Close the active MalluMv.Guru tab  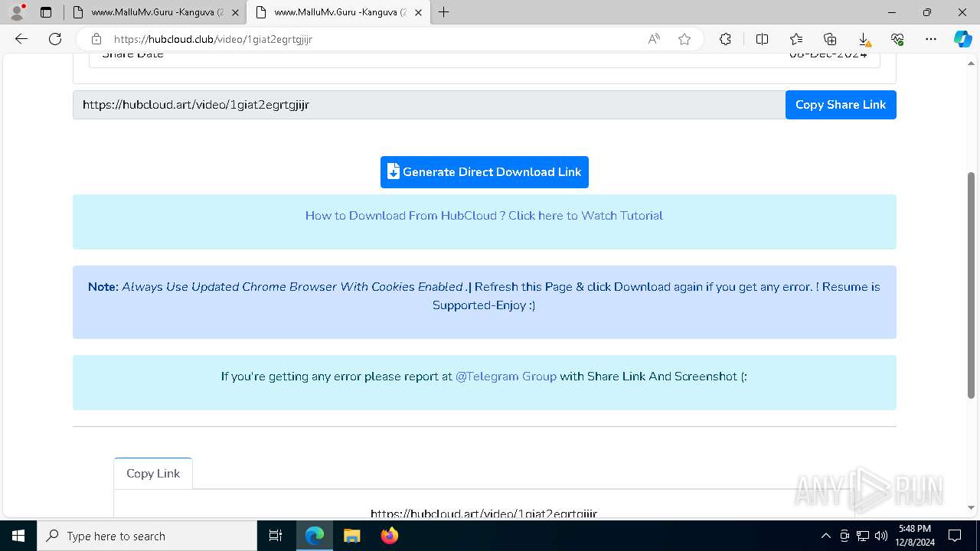(x=418, y=12)
